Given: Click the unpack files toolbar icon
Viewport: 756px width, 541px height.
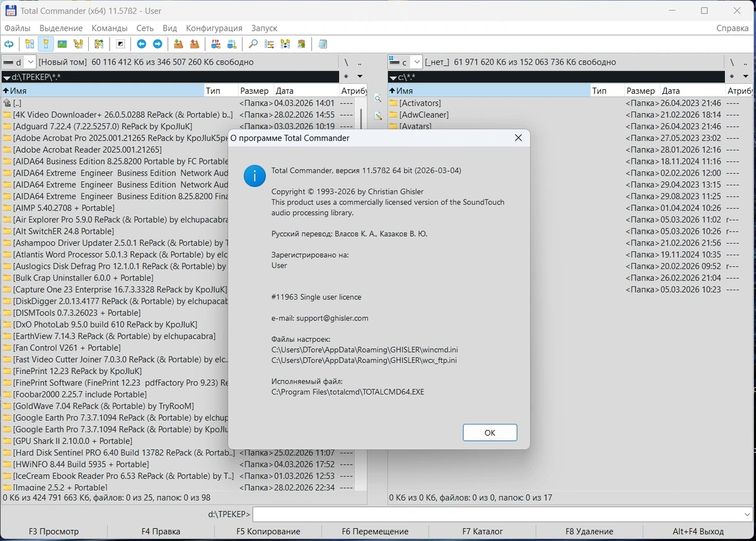Looking at the screenshot, I should 195,44.
